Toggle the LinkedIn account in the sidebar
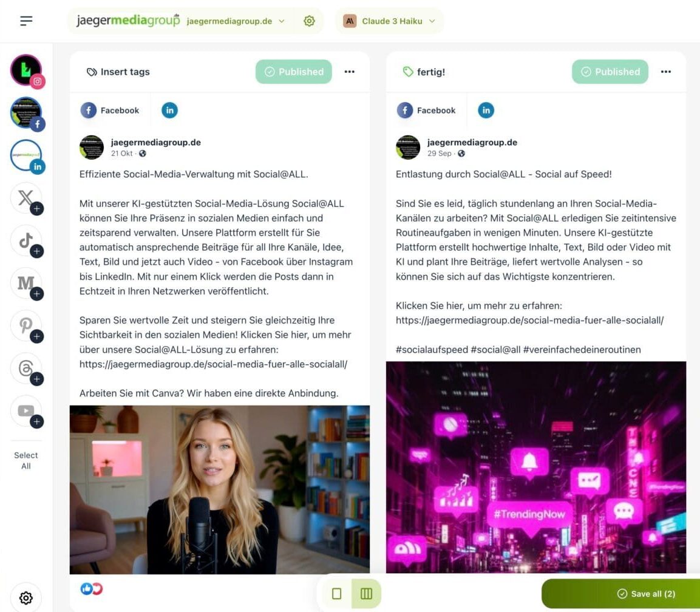 pos(26,155)
